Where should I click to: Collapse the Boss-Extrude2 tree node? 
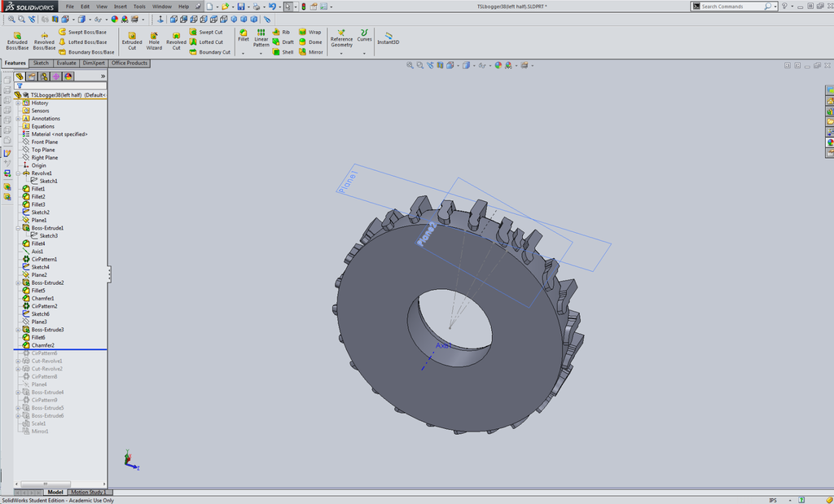(18, 283)
